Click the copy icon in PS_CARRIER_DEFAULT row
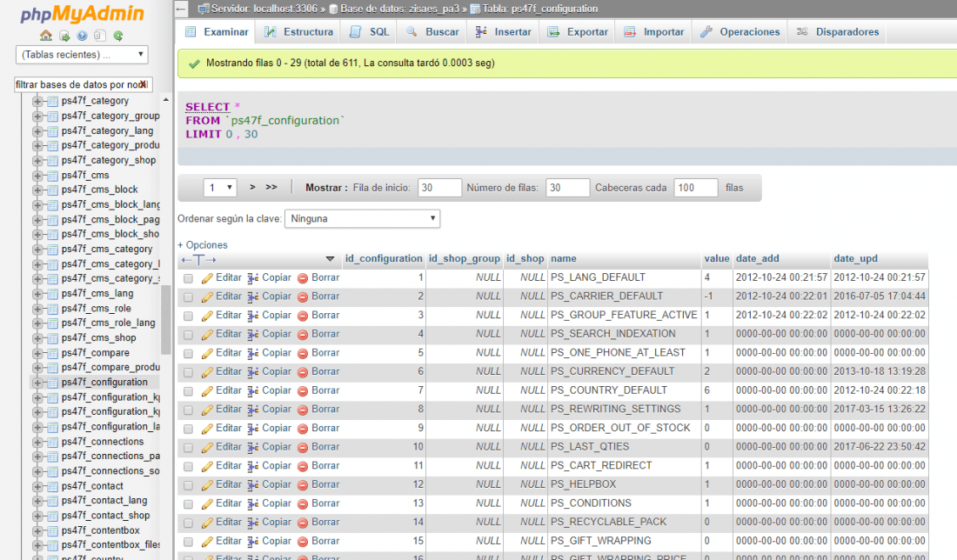The height and width of the screenshot is (560, 957). click(x=252, y=297)
